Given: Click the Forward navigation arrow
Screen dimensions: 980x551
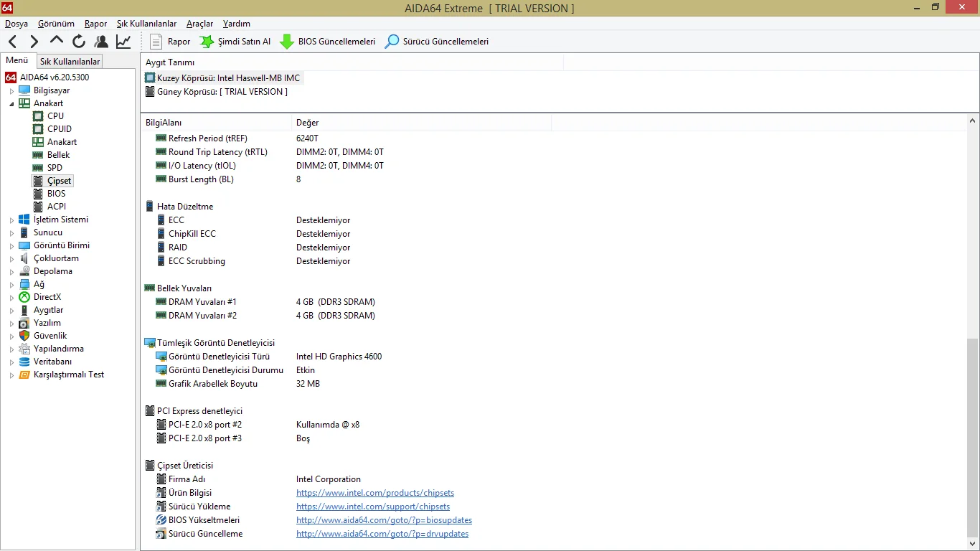Looking at the screenshot, I should click(x=34, y=42).
